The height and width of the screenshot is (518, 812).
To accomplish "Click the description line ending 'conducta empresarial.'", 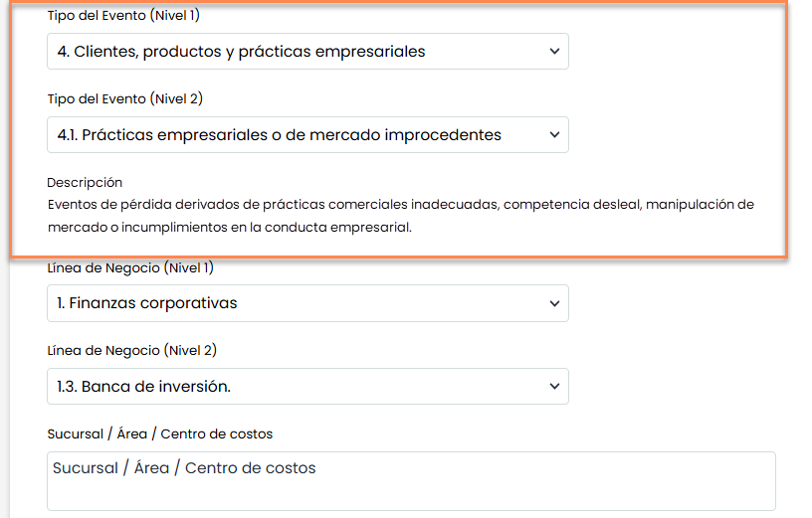I will [230, 228].
